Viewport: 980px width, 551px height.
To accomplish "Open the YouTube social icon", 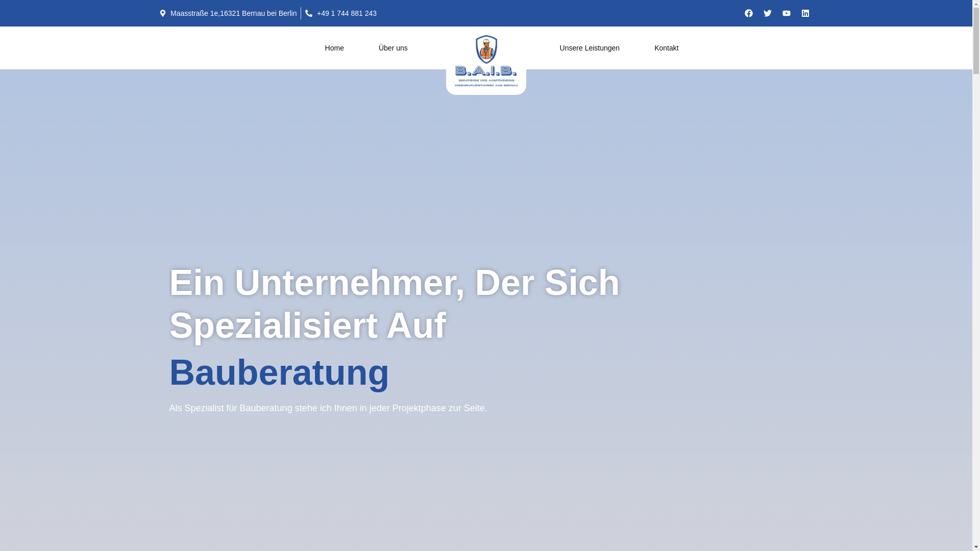I will [787, 13].
